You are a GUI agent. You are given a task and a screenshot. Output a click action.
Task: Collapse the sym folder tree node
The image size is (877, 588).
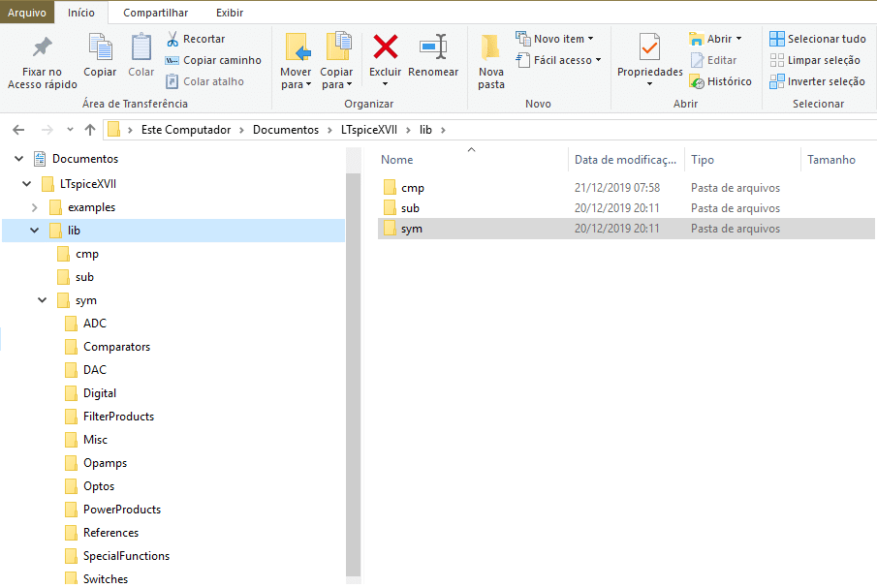point(42,300)
